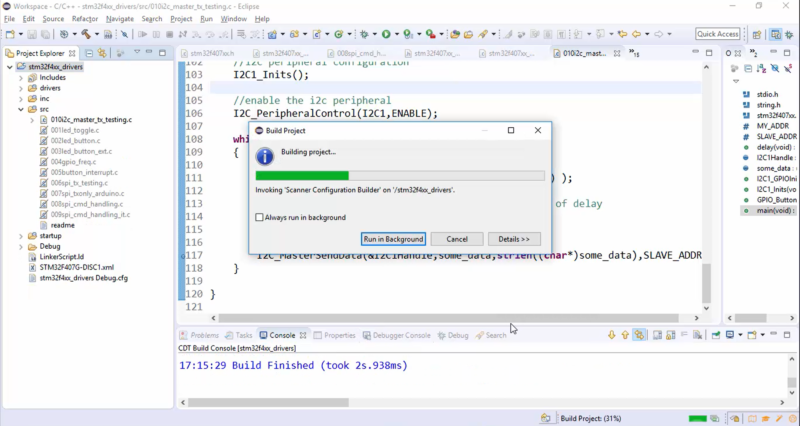800x426 pixels.
Task: Click Link with Editor in Project Explorer
Action: click(102, 53)
